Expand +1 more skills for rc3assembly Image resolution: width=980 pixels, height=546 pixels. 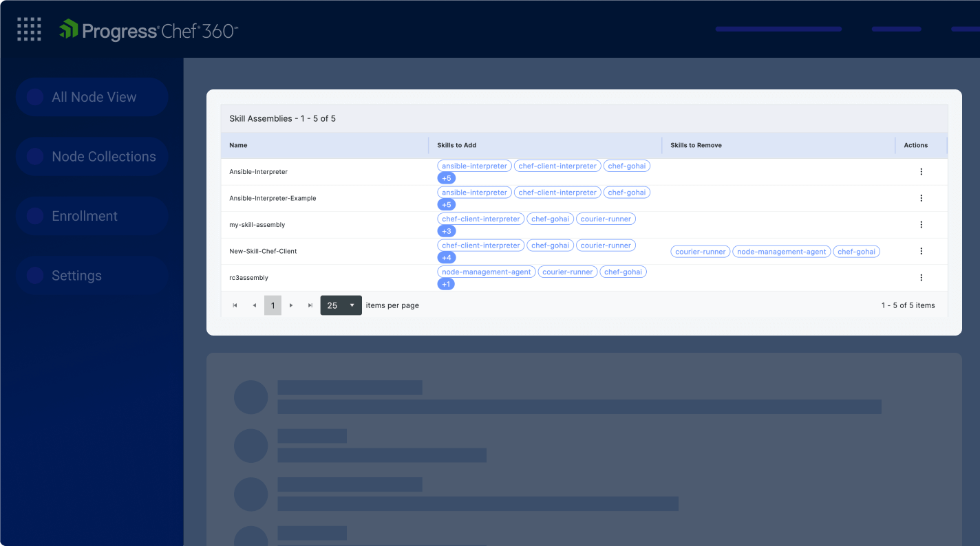pos(446,284)
